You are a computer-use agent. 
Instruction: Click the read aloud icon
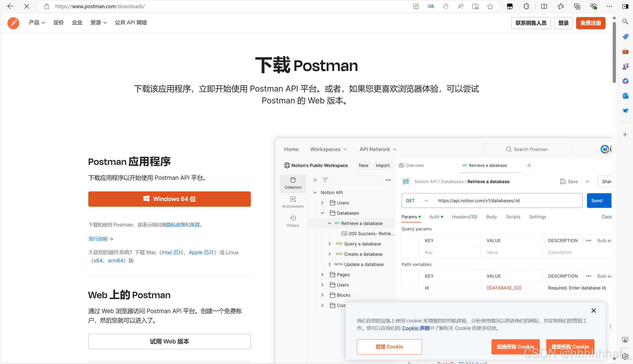(x=460, y=6)
